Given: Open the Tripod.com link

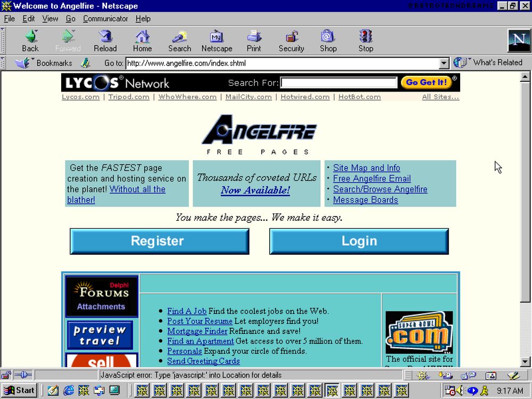Looking at the screenshot, I should pyautogui.click(x=129, y=97).
